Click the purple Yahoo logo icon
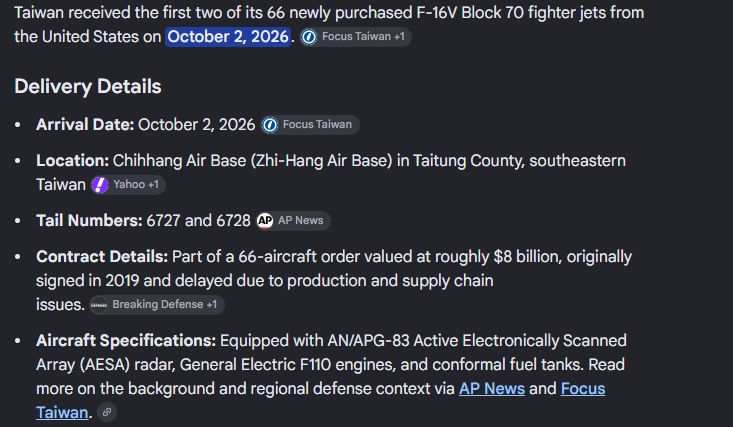Viewport: 733px width, 427px height. 100,185
